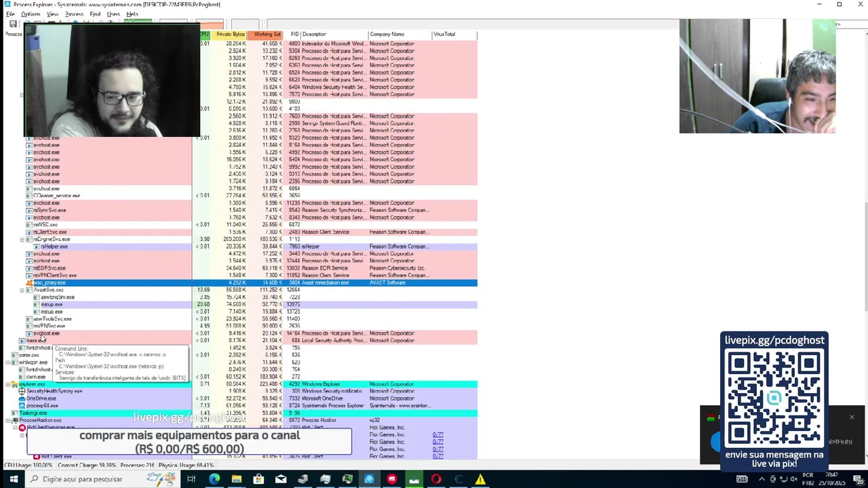Open Task View on the taskbar
The image size is (868, 488).
(192, 479)
